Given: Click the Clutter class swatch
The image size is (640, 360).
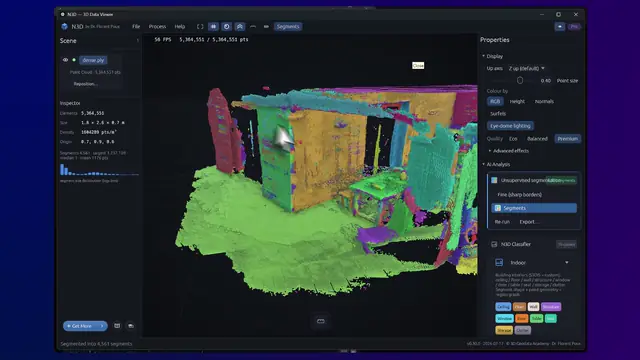Looking at the screenshot, I should coord(522,330).
